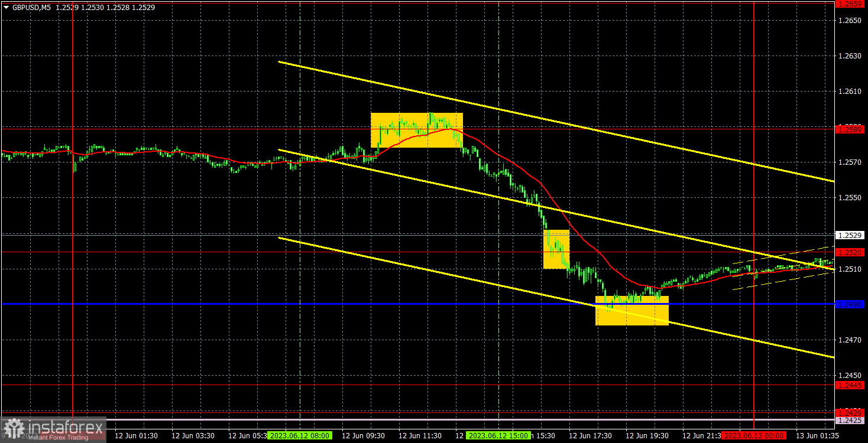Click the 1.2550 price axis label

[849, 198]
